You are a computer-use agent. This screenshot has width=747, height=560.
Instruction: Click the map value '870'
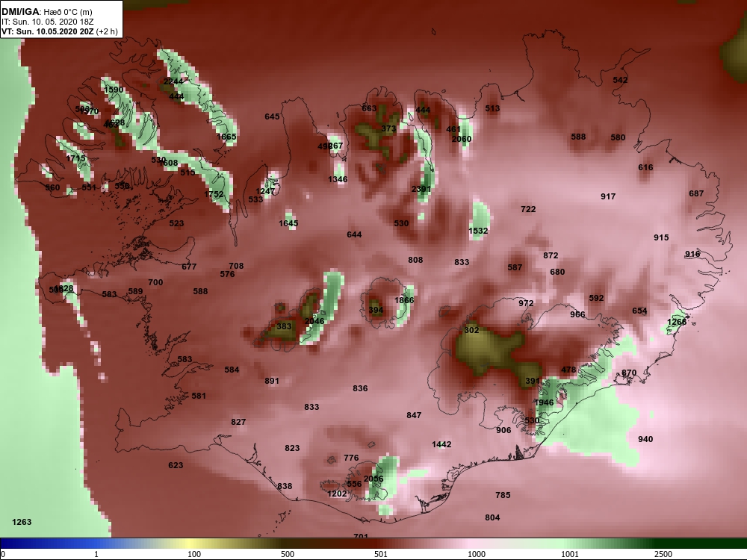click(629, 373)
